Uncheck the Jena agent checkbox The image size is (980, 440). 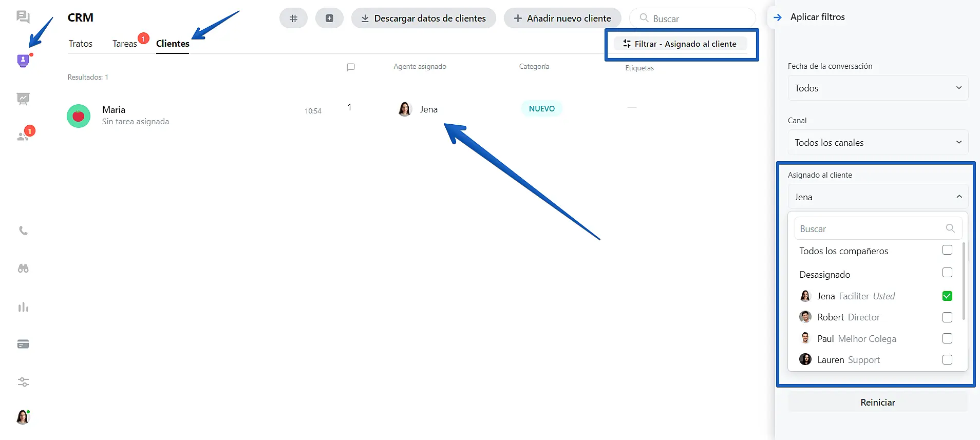(947, 296)
